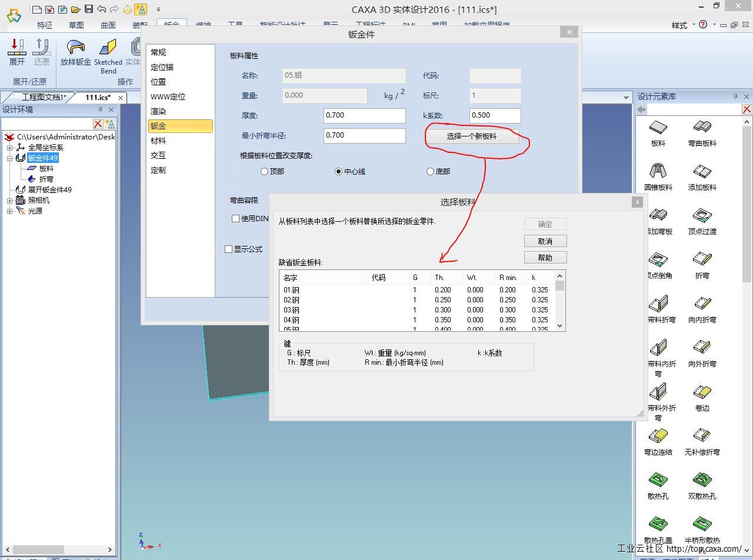The width and height of the screenshot is (753, 560).
Task: Pick the 弯边连结 flange joint element
Action: tap(658, 442)
